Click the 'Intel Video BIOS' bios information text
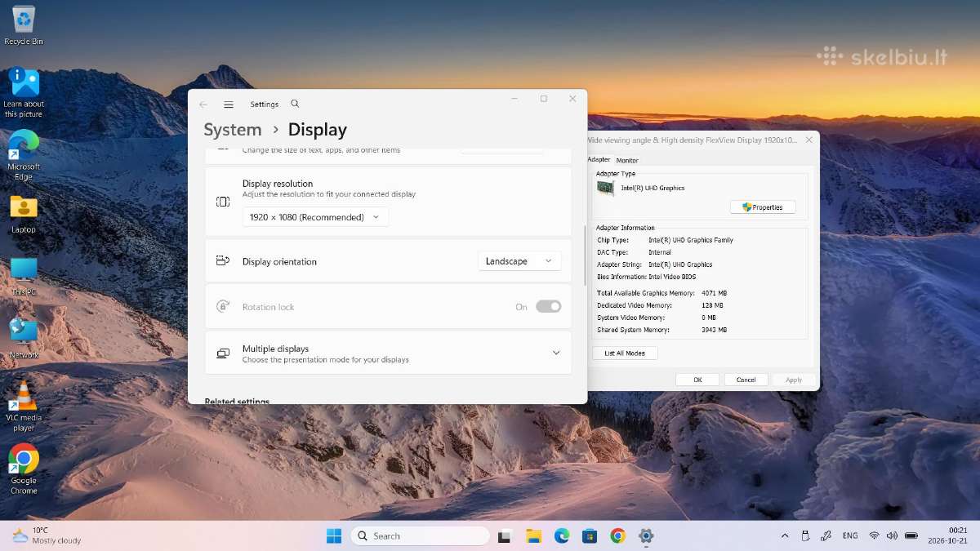The image size is (980, 551). [670, 277]
